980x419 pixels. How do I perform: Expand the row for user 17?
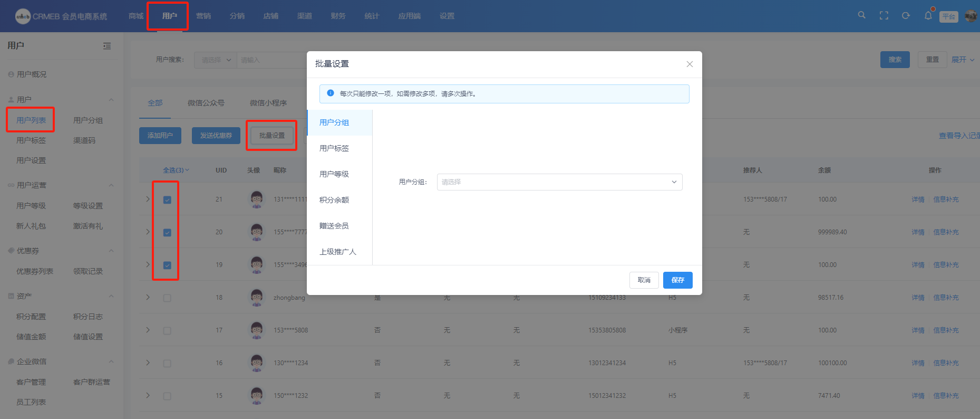148,330
